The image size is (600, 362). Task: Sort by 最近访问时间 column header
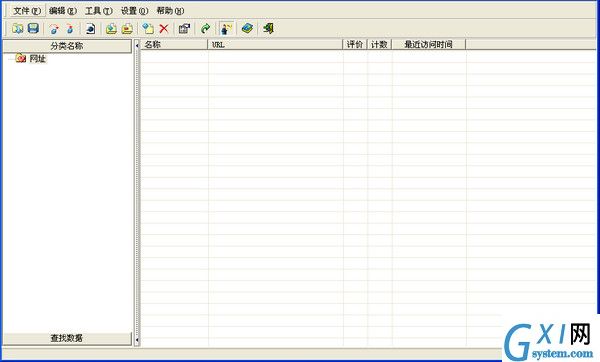point(429,44)
